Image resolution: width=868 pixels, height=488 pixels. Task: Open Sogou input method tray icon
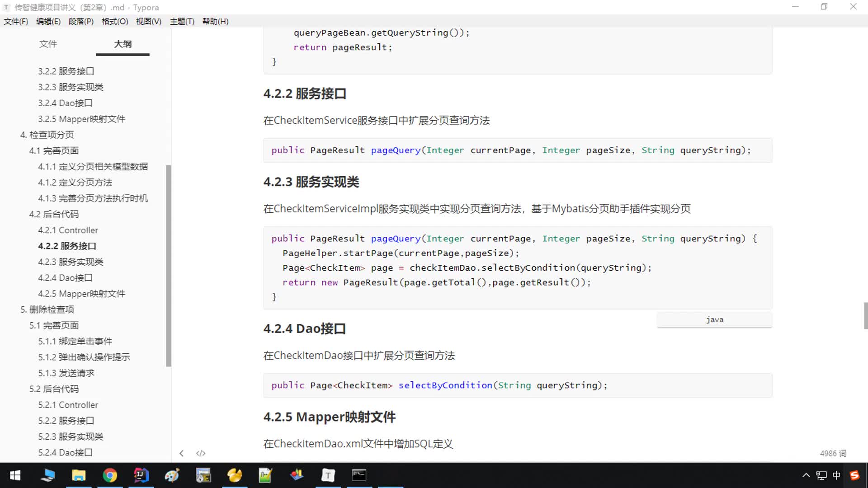click(x=854, y=475)
